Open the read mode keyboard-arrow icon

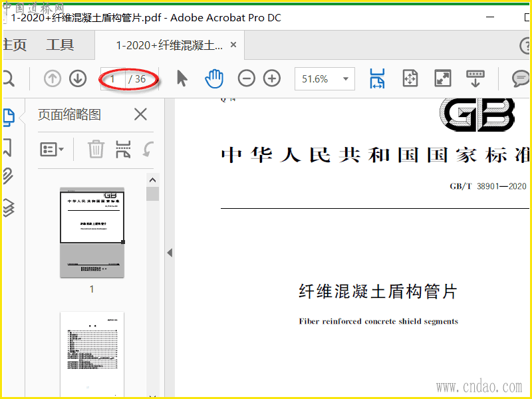coord(475,78)
